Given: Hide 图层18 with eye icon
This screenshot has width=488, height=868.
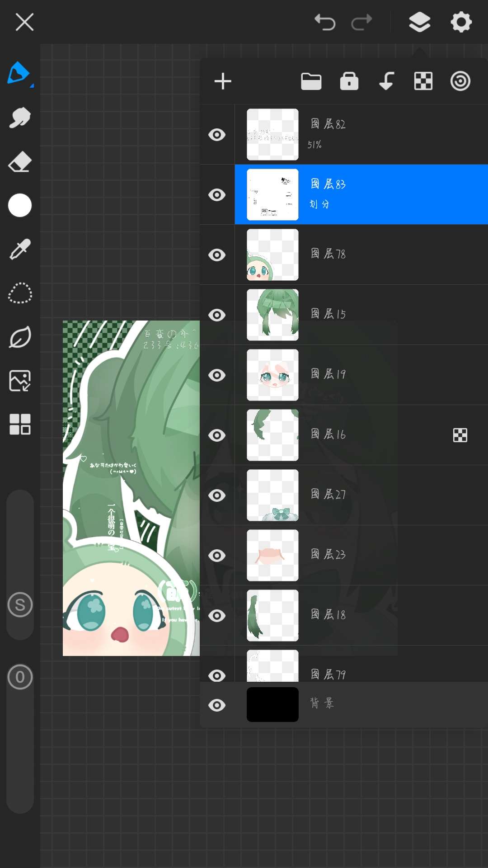Looking at the screenshot, I should coord(217,616).
